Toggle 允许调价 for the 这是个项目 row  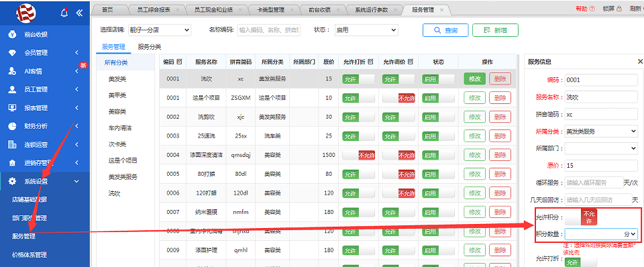pyautogui.click(x=398, y=98)
